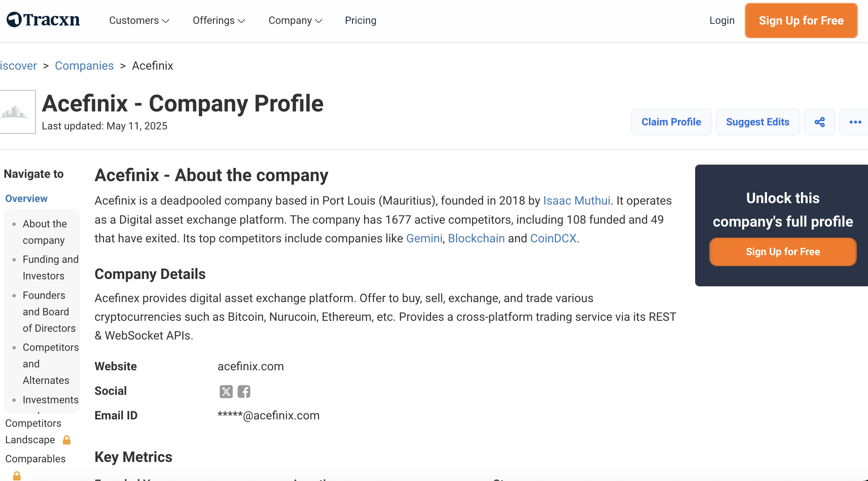Select Funding and Investors in sidebar list

click(x=51, y=267)
